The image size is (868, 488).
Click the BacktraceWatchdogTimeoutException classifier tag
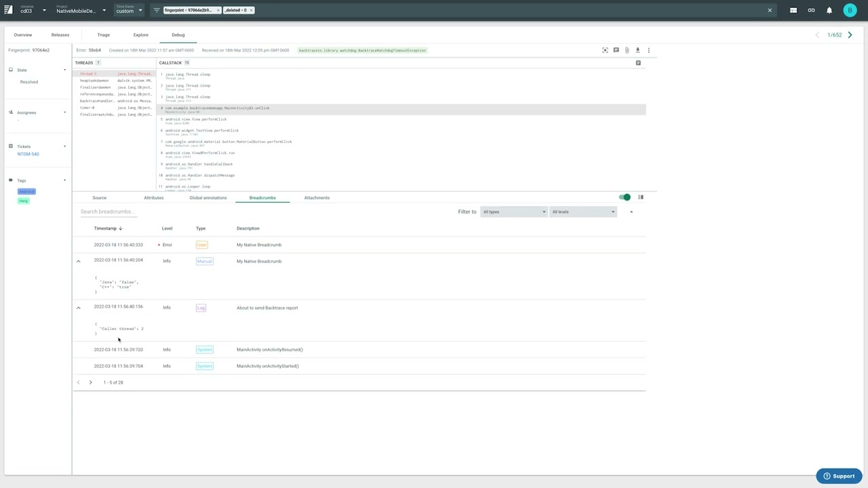click(362, 50)
